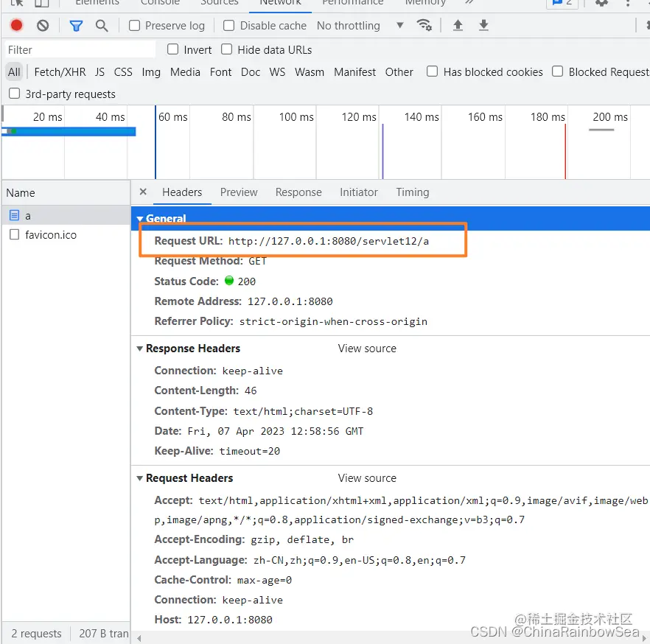View source of Response Headers
The width and height of the screenshot is (650, 644).
click(367, 349)
